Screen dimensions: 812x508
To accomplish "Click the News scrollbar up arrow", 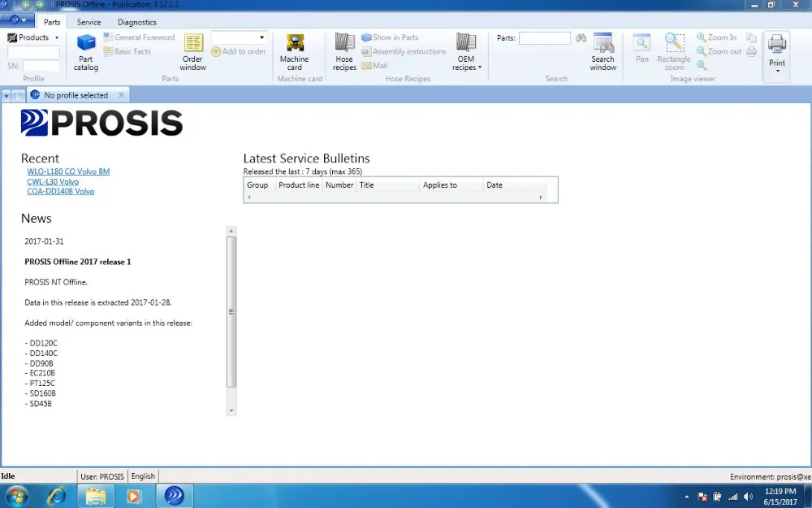I will [x=231, y=231].
